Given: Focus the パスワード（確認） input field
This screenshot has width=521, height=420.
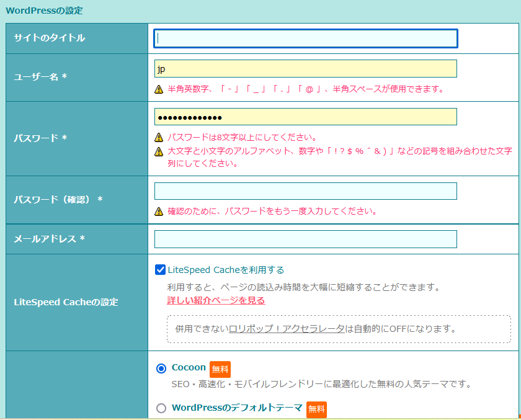Looking at the screenshot, I should coord(306,191).
